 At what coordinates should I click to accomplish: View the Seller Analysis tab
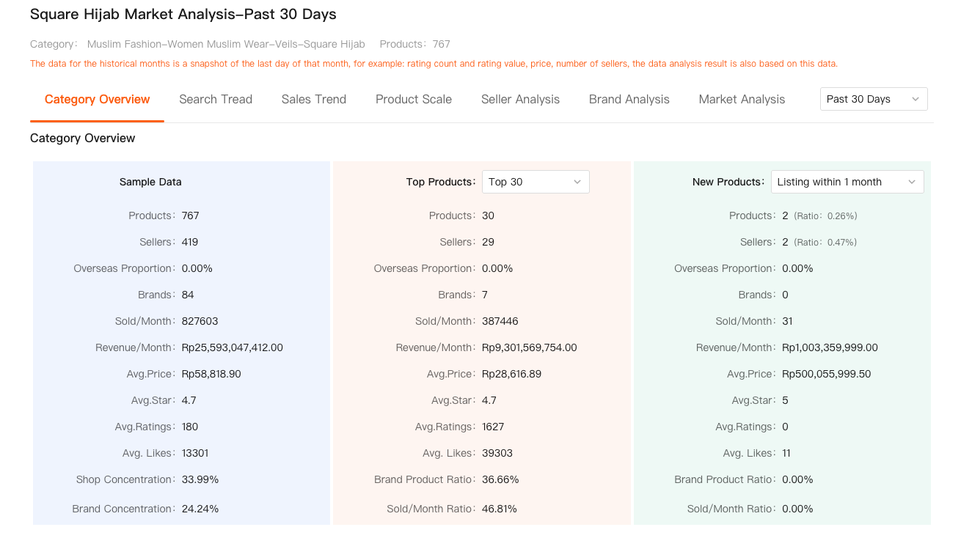pyautogui.click(x=520, y=99)
